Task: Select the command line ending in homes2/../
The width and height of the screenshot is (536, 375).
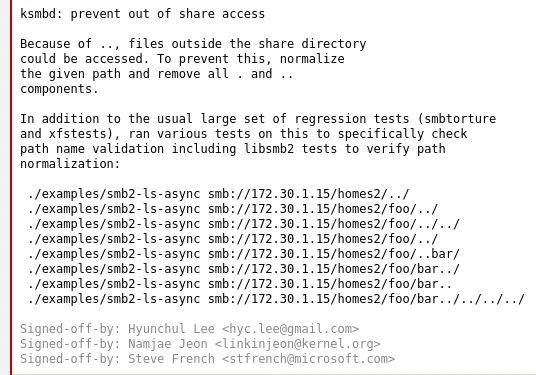Action: 219,194
